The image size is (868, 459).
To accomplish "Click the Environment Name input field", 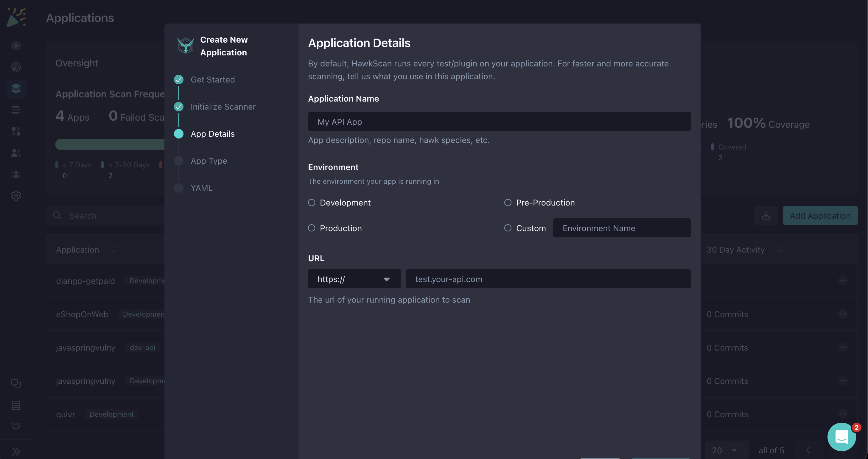I will click(622, 228).
